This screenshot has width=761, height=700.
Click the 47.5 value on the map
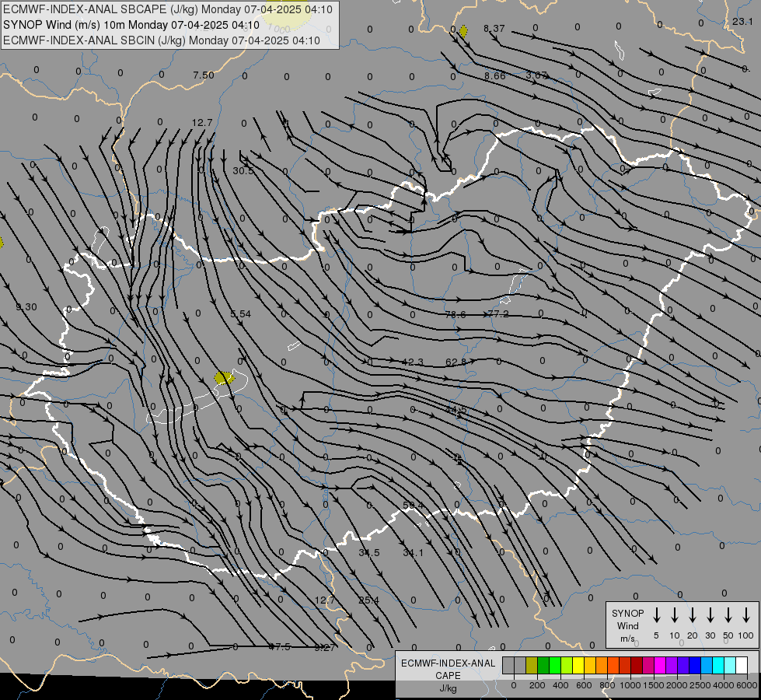pos(280,646)
